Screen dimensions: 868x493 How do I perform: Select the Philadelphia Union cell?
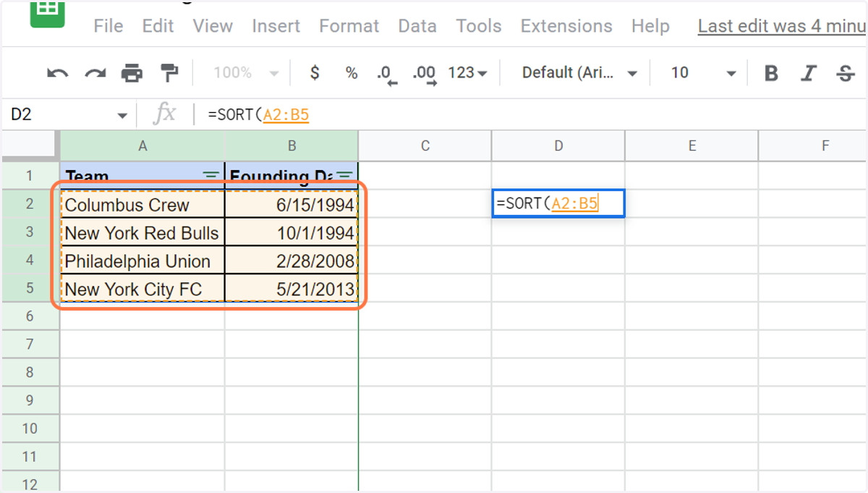142,261
